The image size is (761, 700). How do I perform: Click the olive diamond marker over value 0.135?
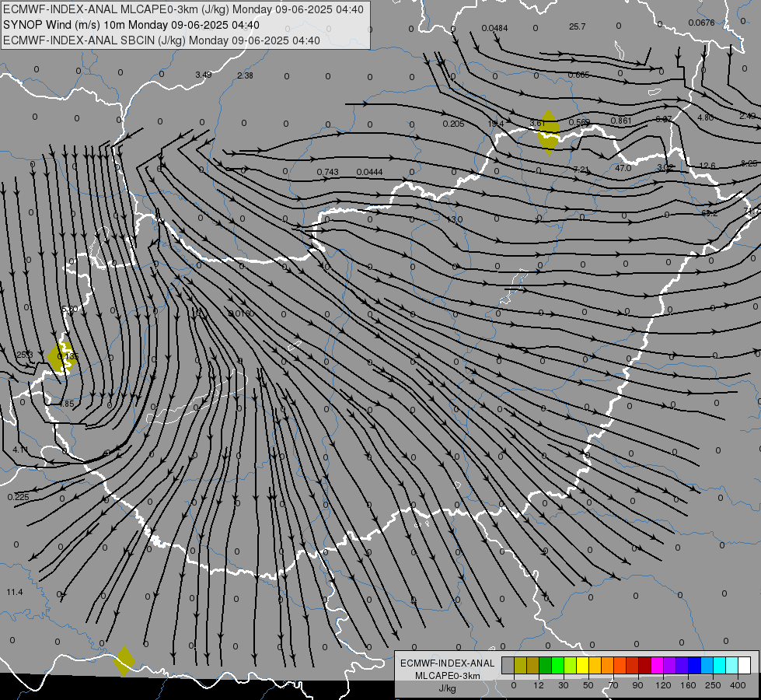pos(61,357)
